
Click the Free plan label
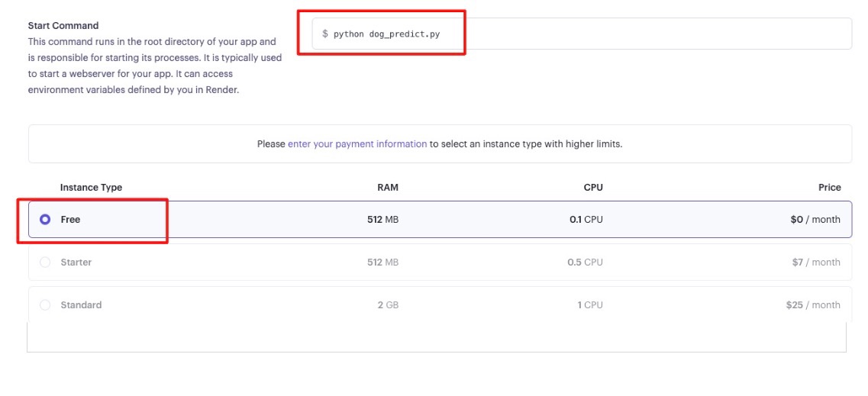click(x=70, y=220)
